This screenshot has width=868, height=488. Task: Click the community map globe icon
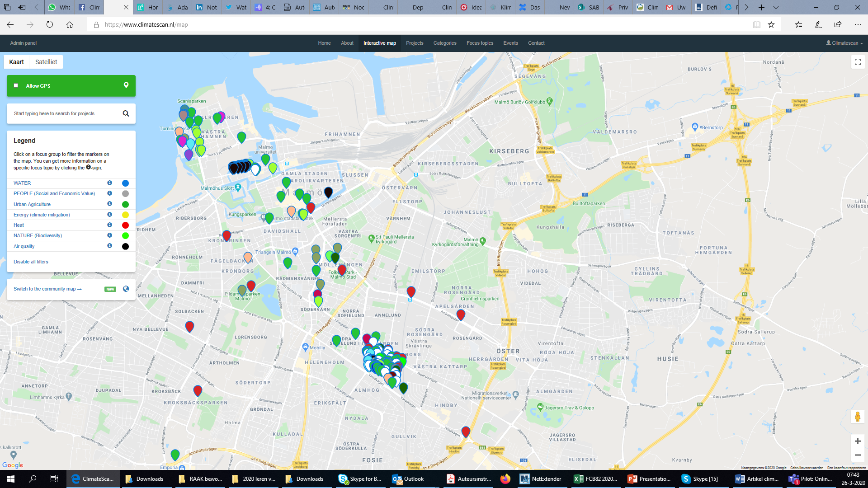[x=126, y=289]
